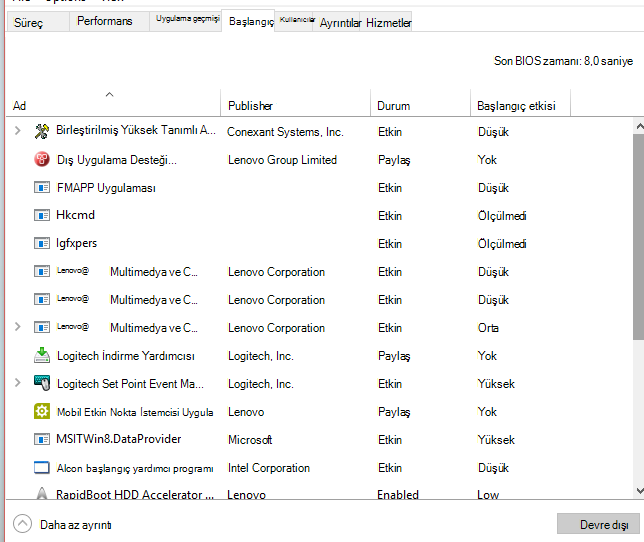Open the Hizmetler tab
The image size is (644, 542).
pos(389,23)
